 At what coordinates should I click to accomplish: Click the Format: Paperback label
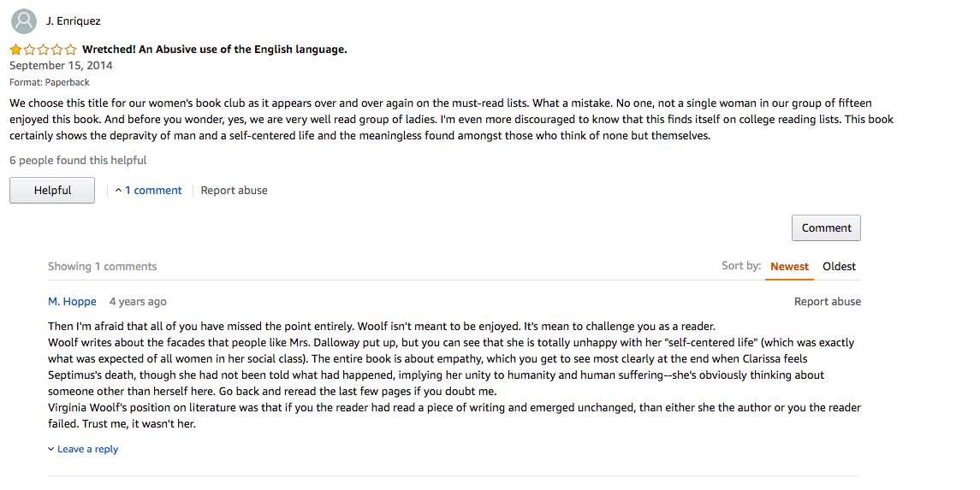tap(50, 82)
